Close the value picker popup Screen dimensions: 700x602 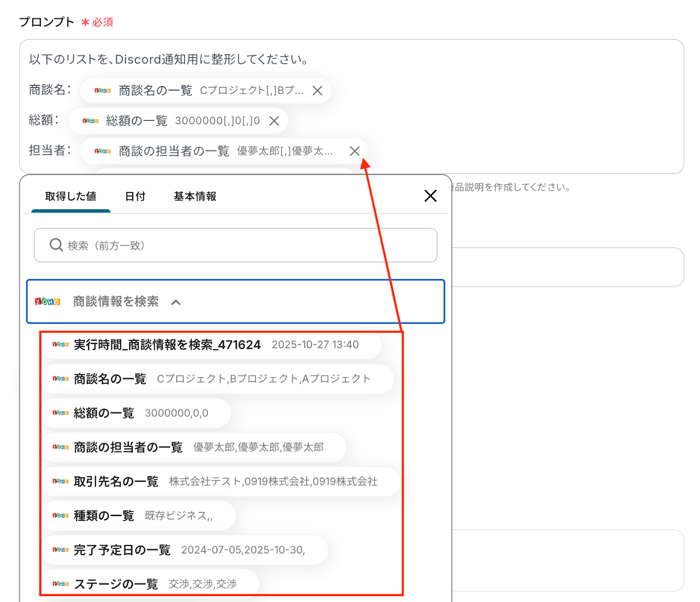(430, 196)
